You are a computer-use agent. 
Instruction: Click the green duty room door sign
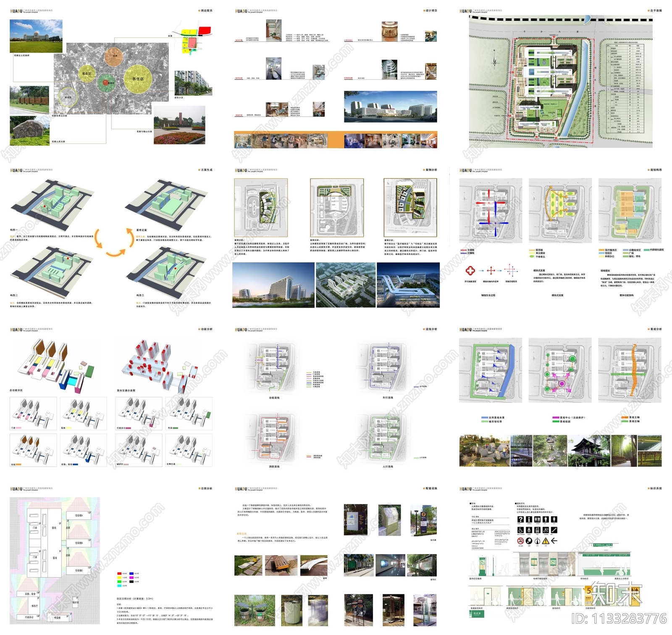[x=477, y=614]
